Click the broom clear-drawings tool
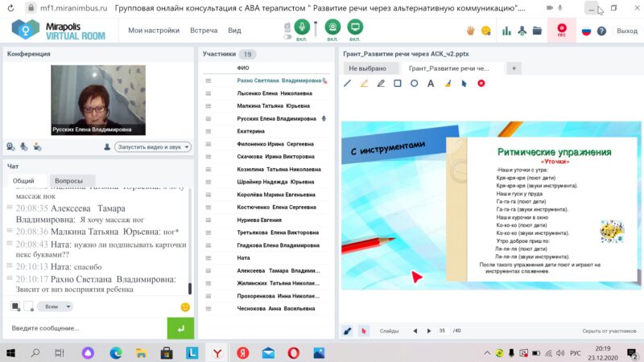 [448, 84]
